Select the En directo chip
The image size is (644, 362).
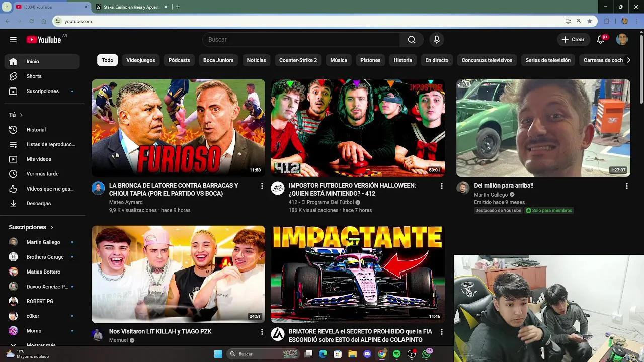pos(437,60)
